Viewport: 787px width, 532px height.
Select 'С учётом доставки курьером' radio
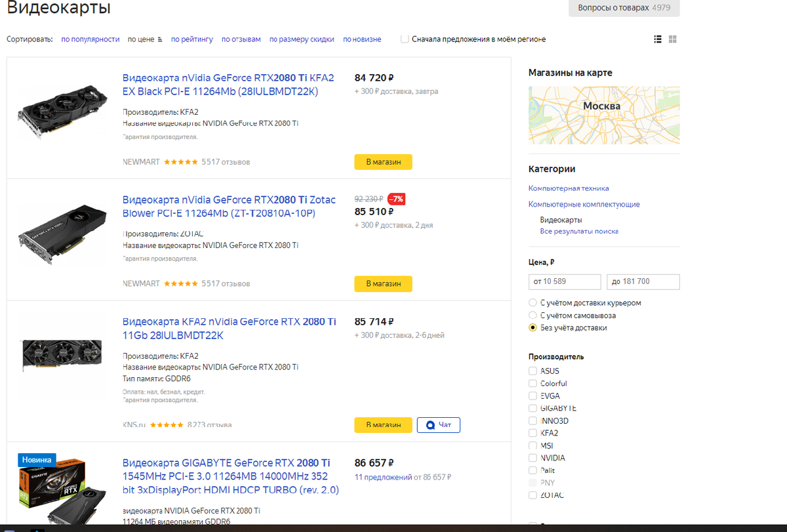(x=533, y=303)
